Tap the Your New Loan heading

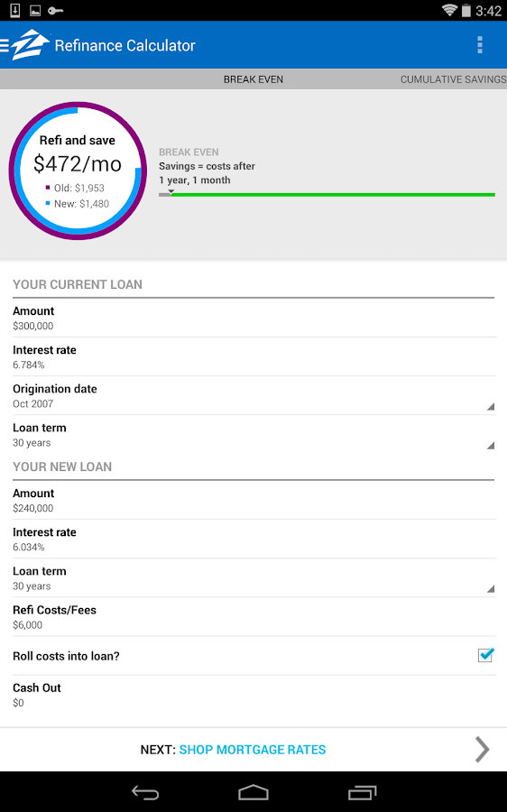(62, 466)
